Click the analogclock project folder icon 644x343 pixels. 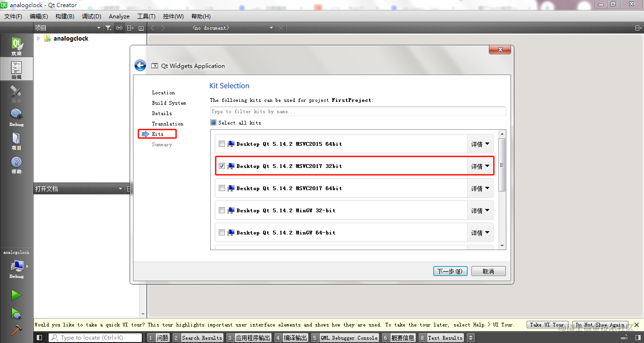pyautogui.click(x=47, y=38)
